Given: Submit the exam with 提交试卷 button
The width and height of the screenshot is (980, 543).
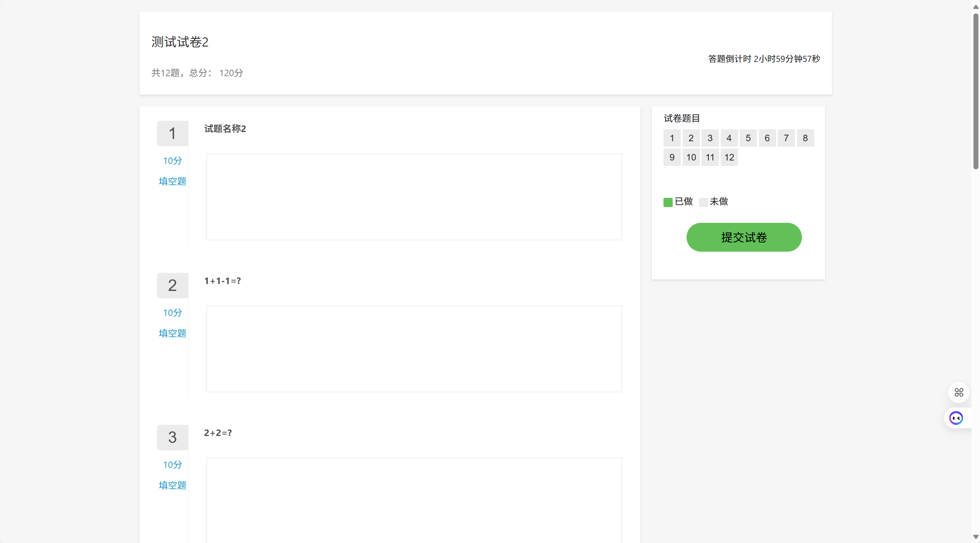Looking at the screenshot, I should click(x=743, y=237).
